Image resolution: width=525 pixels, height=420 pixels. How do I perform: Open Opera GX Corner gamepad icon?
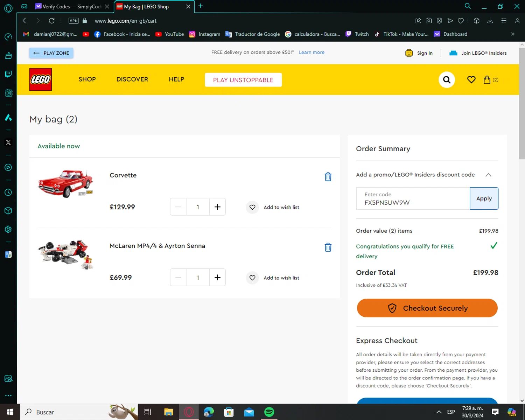coord(24,6)
